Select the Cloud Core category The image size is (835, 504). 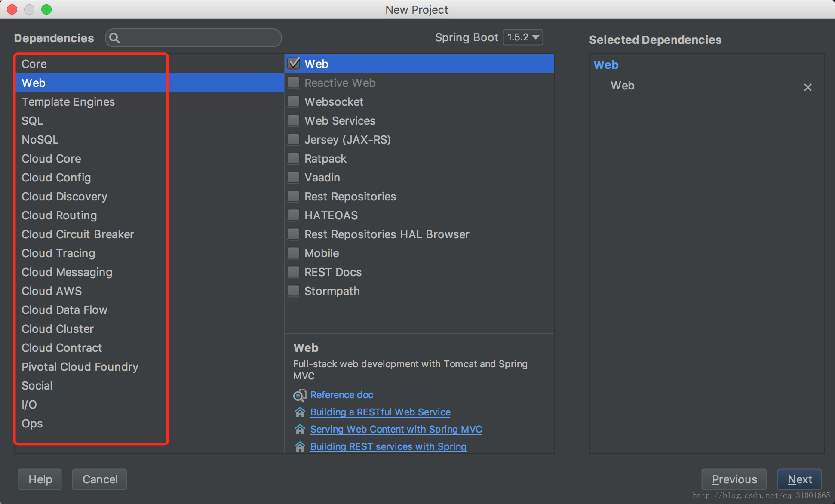pos(149,158)
